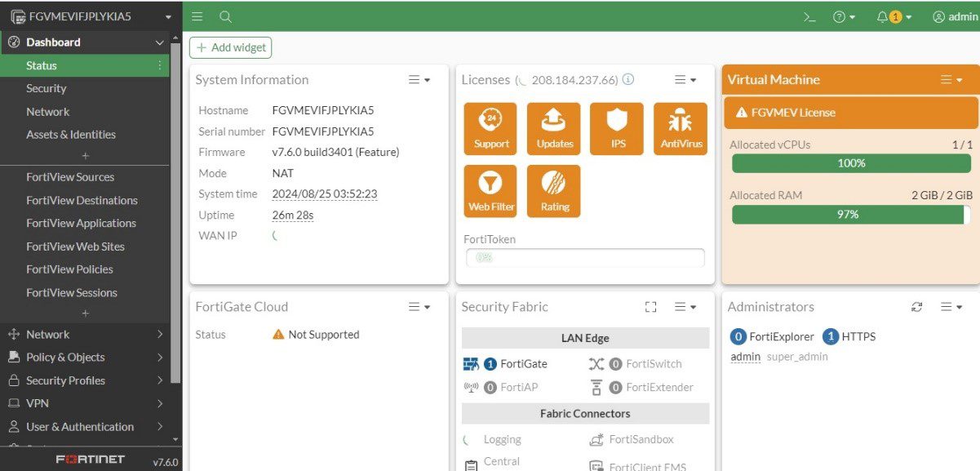Click the Allocated RAM progress bar
Image resolution: width=980 pixels, height=471 pixels.
(x=851, y=215)
